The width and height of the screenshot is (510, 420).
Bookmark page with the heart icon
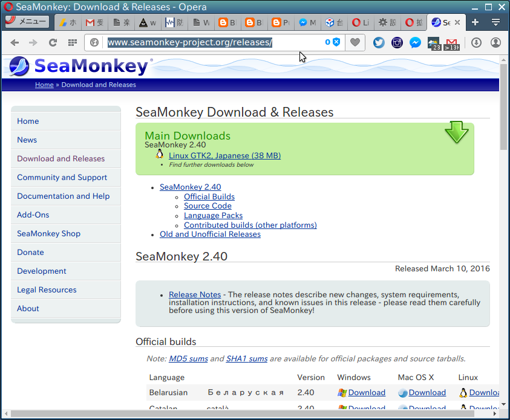point(355,42)
